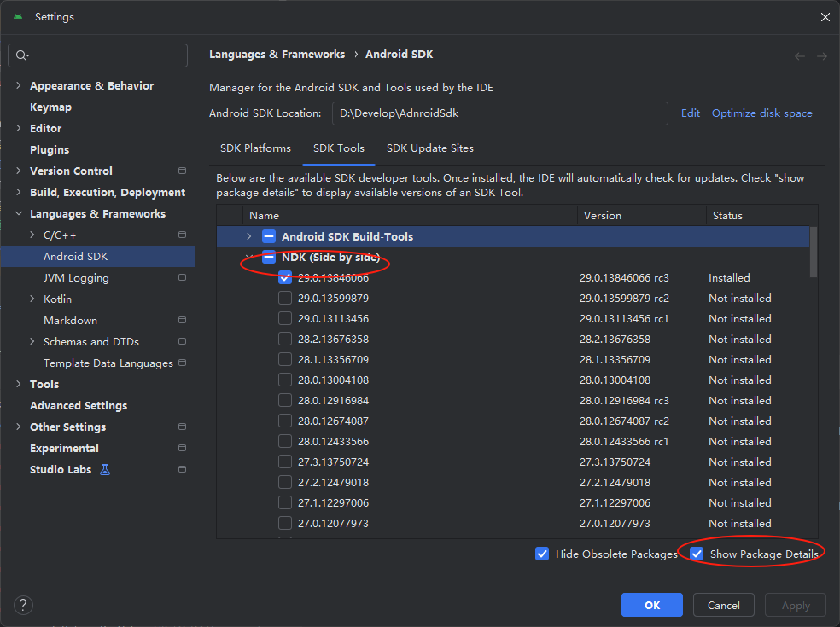Check NDK version 28.2.13676358
This screenshot has width=840, height=627.
coord(285,339)
